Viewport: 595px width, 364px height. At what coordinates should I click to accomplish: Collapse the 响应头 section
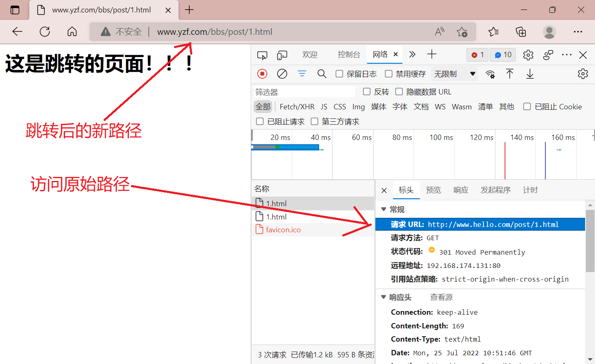coord(383,297)
